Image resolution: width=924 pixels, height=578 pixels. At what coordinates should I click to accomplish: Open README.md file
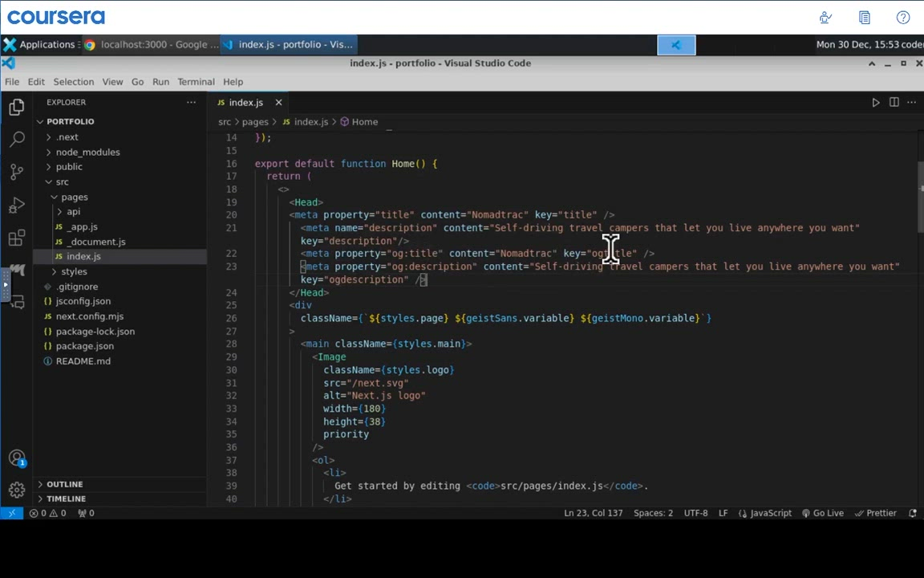pos(120,361)
